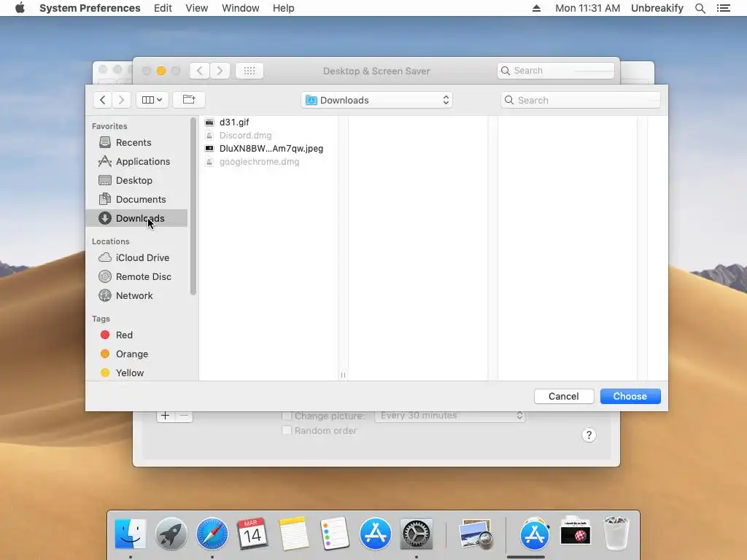Click the Cancel button

pos(564,396)
